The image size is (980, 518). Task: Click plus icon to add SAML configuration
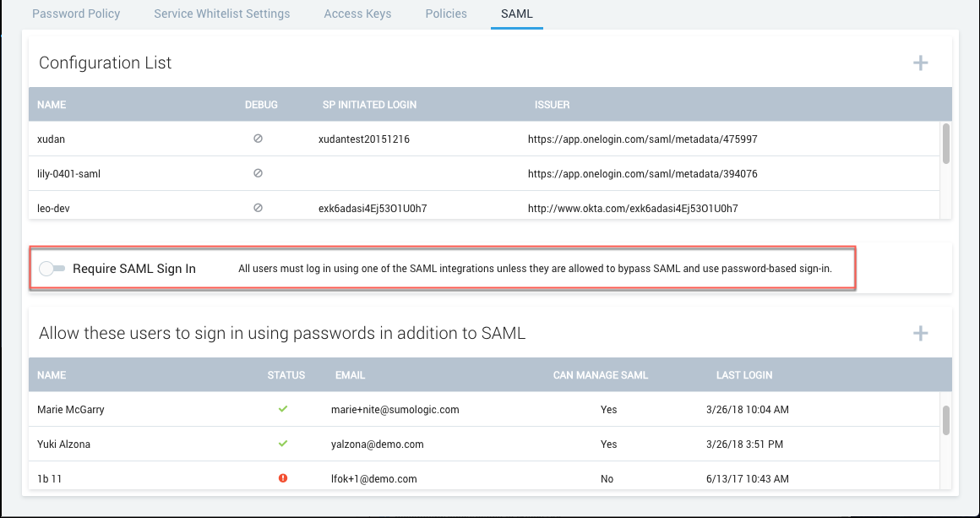coord(920,63)
